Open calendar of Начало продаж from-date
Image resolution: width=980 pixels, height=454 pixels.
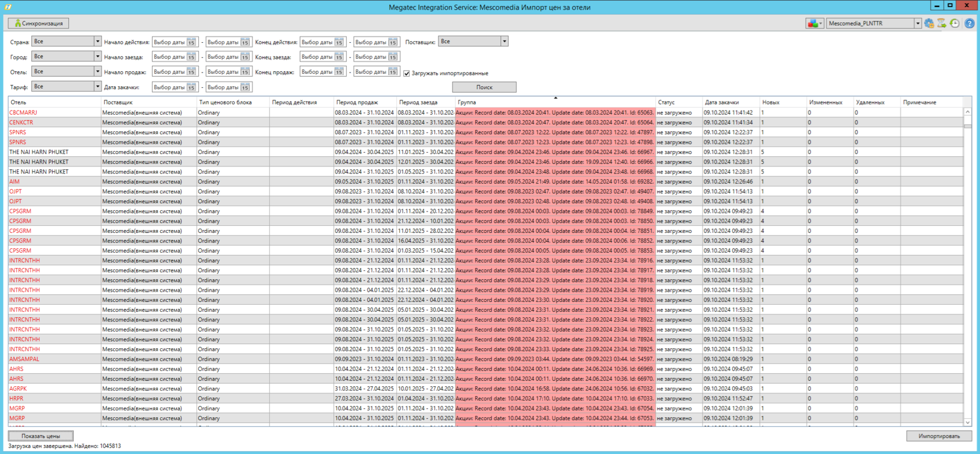pyautogui.click(x=191, y=72)
